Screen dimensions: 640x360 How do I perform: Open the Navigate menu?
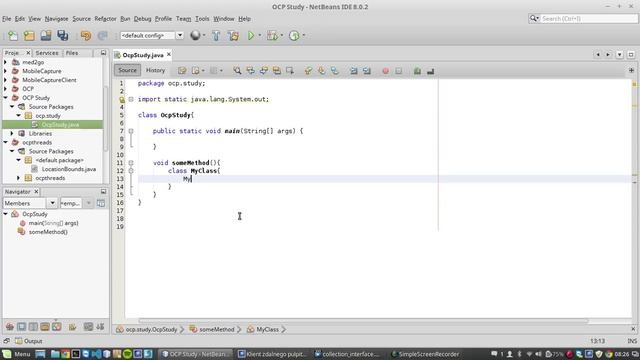pos(57,19)
